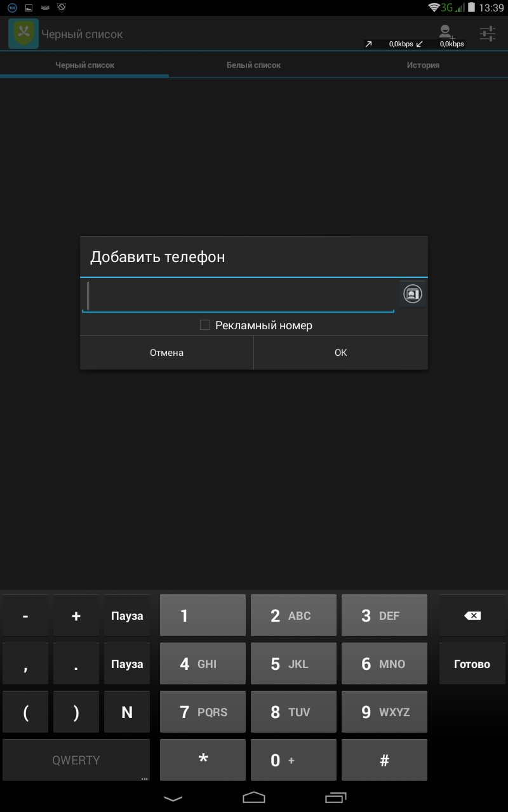Tap the asterisk key
The width and height of the screenshot is (508, 812).
point(203,760)
